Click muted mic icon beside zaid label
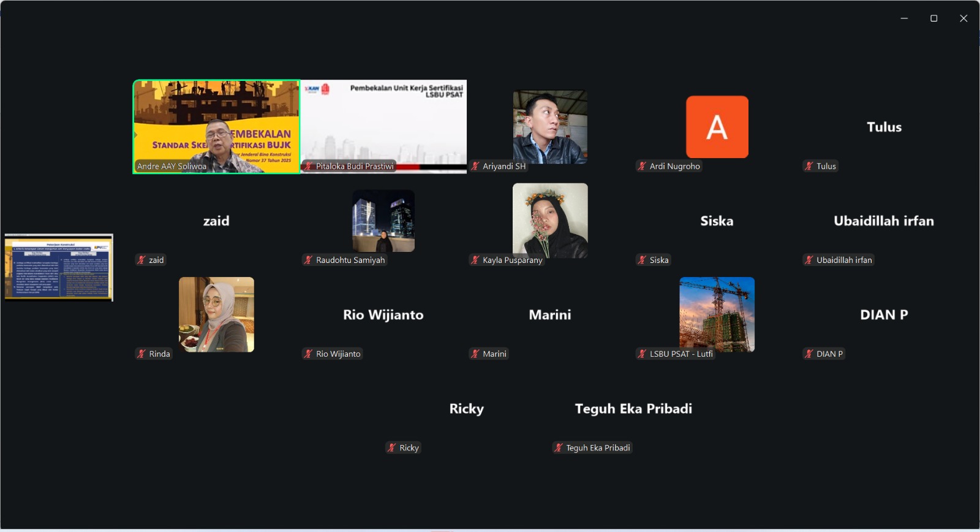This screenshot has height=532, width=980. (141, 260)
